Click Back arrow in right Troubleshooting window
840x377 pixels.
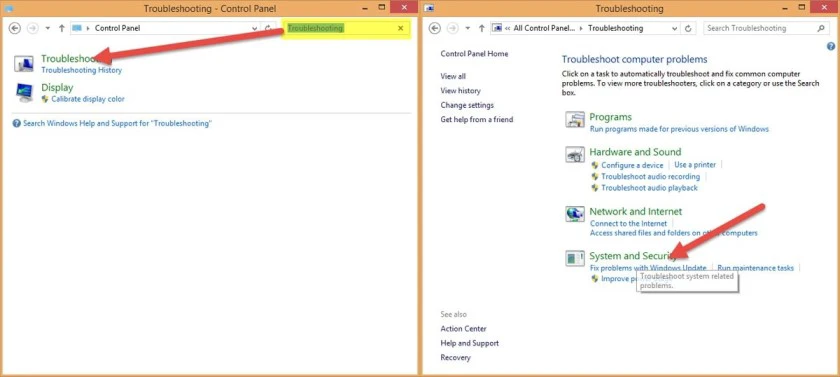[435, 28]
